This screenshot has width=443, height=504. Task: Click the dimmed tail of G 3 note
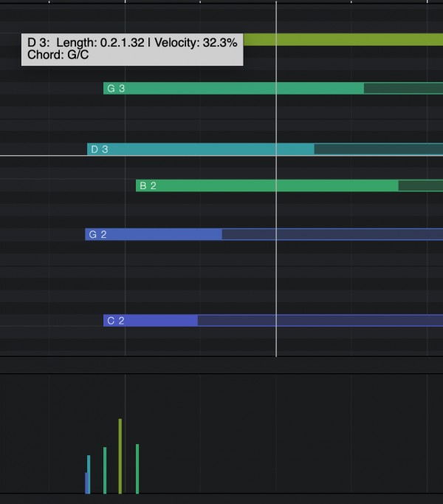(x=402, y=89)
